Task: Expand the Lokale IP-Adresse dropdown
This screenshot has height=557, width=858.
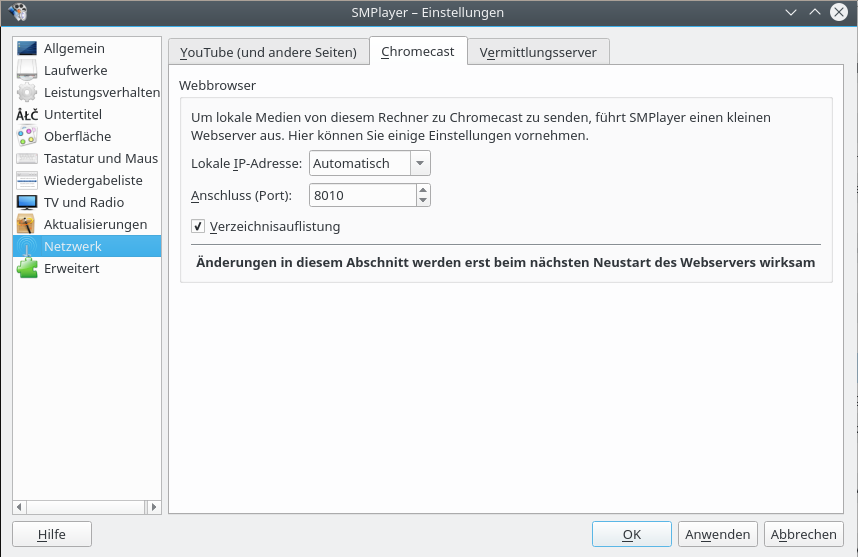Action: [420, 164]
